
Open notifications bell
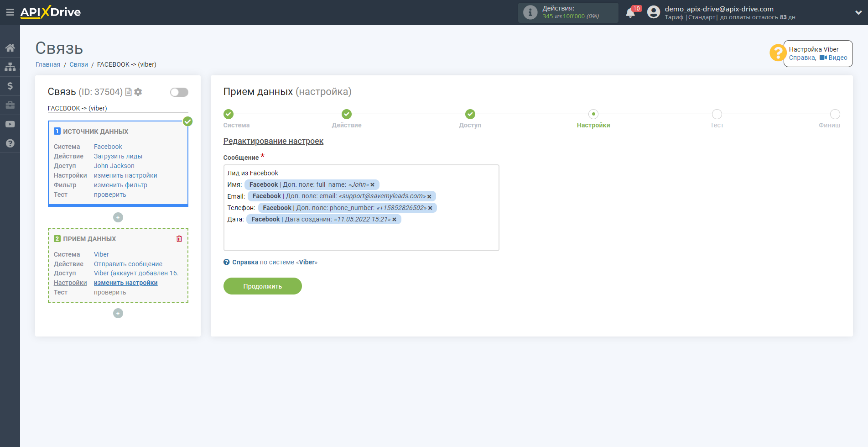tap(630, 12)
